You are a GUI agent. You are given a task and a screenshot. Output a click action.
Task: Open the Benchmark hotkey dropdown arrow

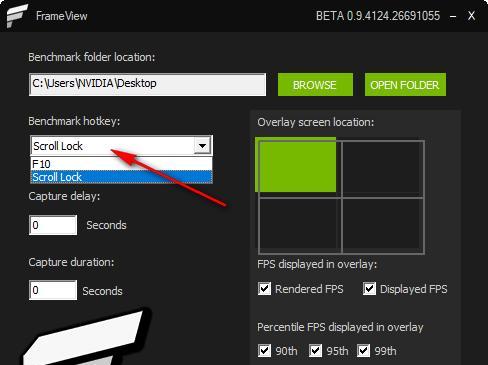pos(202,146)
